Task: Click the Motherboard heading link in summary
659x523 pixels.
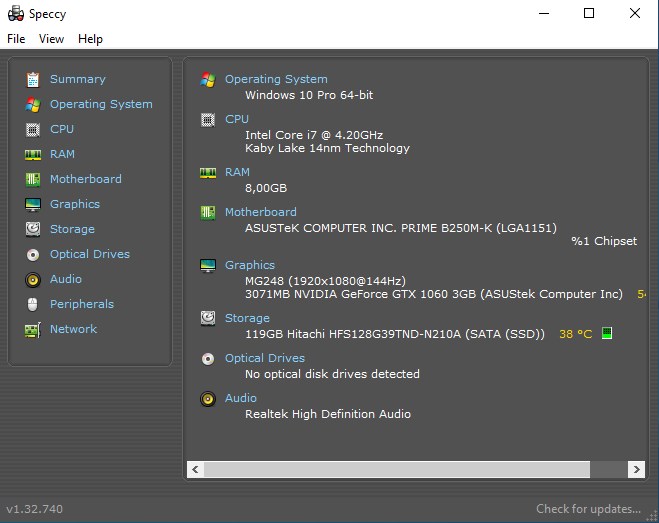Action: (x=261, y=212)
